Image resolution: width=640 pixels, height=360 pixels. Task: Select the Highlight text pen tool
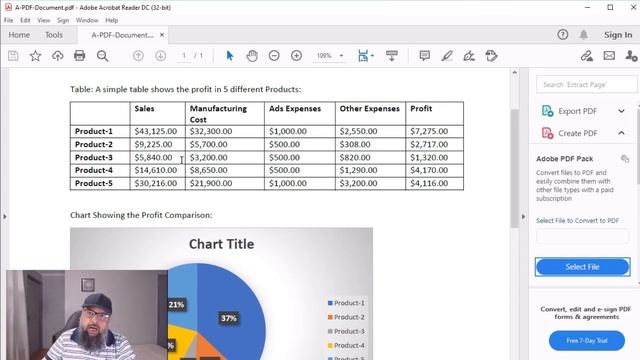point(447,56)
